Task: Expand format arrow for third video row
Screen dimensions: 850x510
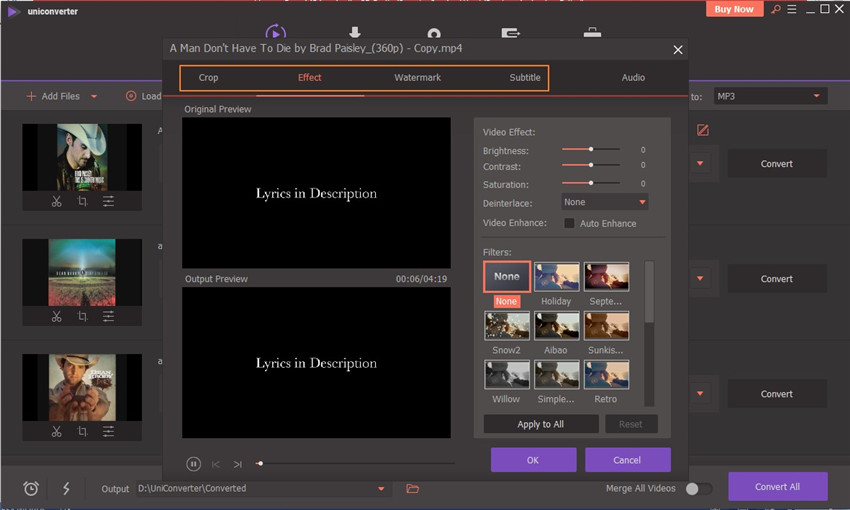Action: tap(700, 393)
